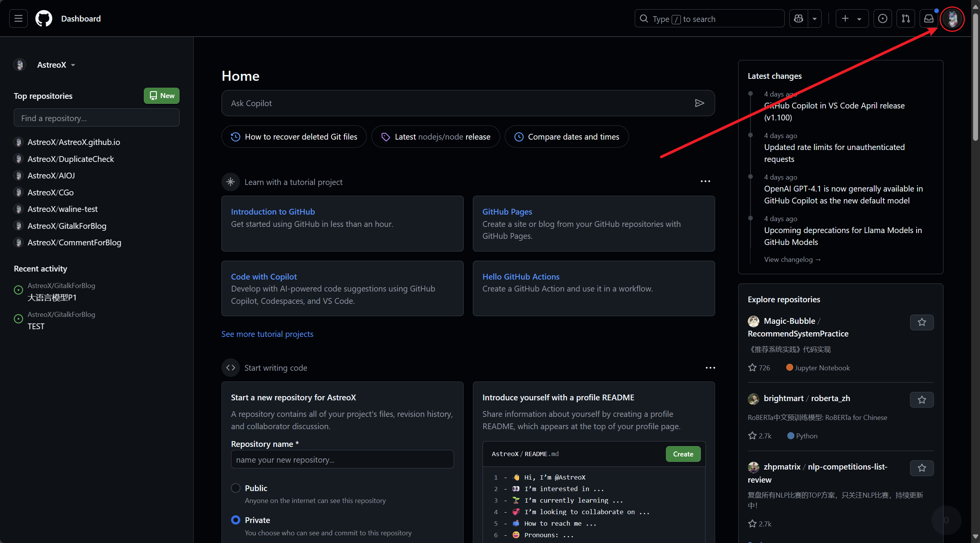
Task: Select Compare dates and times suggestion
Action: click(567, 137)
